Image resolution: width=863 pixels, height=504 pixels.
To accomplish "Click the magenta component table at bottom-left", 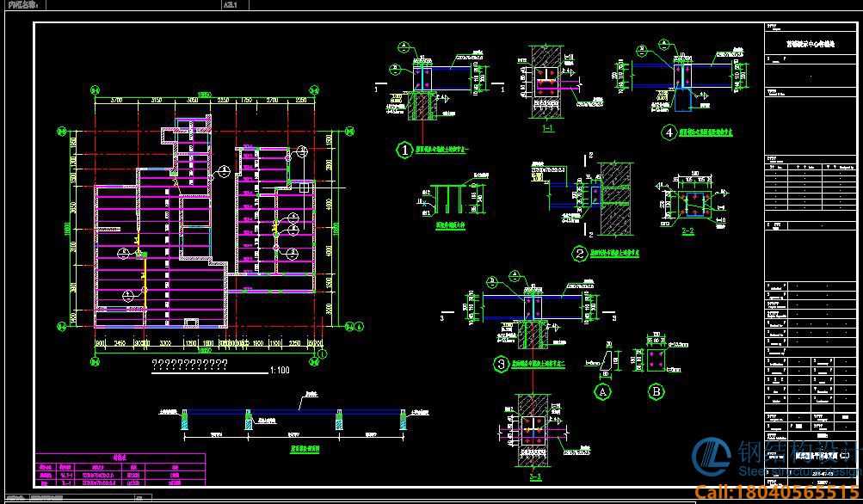I will (x=119, y=474).
